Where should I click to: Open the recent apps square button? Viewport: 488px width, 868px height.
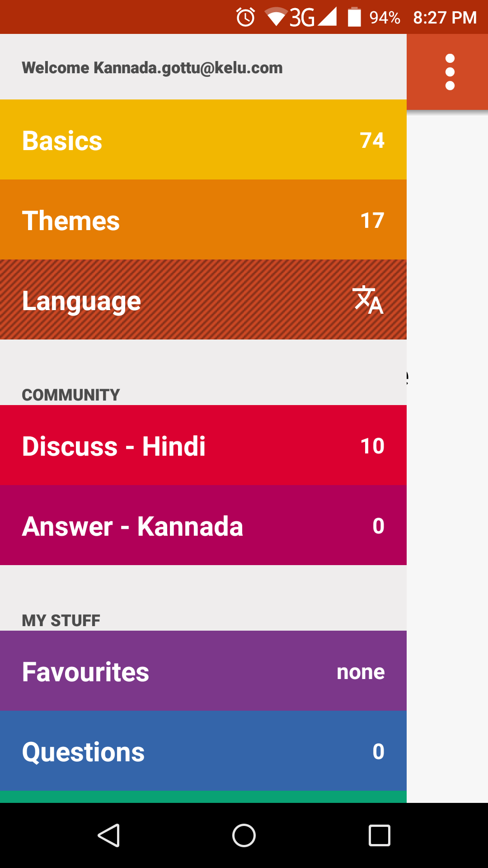coord(379,835)
